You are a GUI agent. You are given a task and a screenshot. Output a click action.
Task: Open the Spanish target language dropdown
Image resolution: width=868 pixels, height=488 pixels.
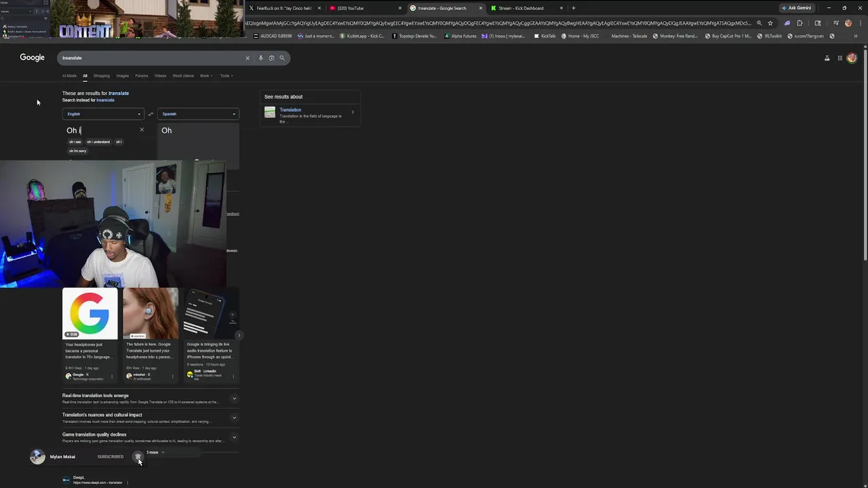[x=199, y=114]
